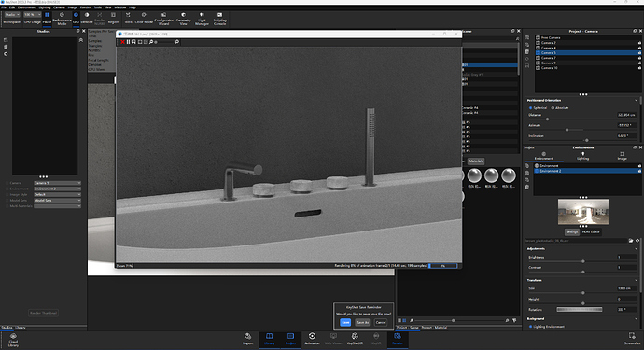
Task: Click the Animation icon in bottom bar
Action: [312, 339]
